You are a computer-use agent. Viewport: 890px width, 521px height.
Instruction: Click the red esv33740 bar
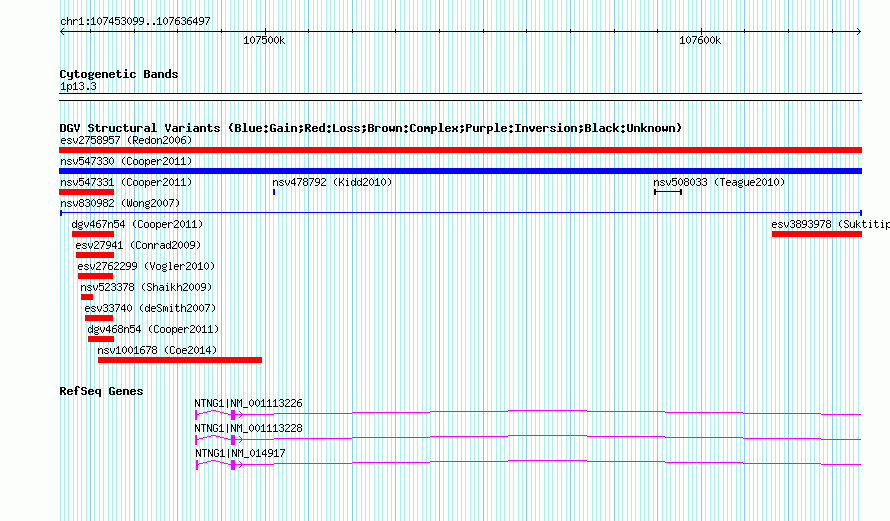tap(99, 318)
